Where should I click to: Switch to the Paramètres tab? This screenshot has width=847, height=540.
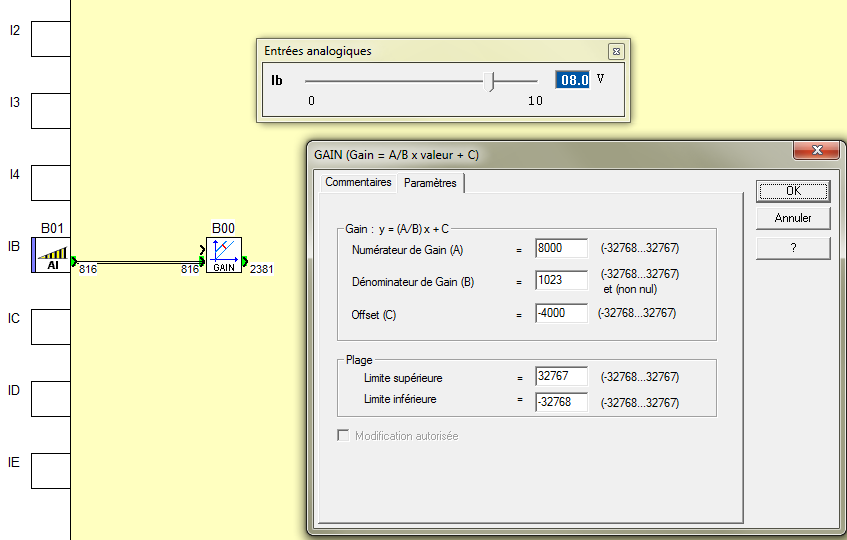[x=430, y=183]
